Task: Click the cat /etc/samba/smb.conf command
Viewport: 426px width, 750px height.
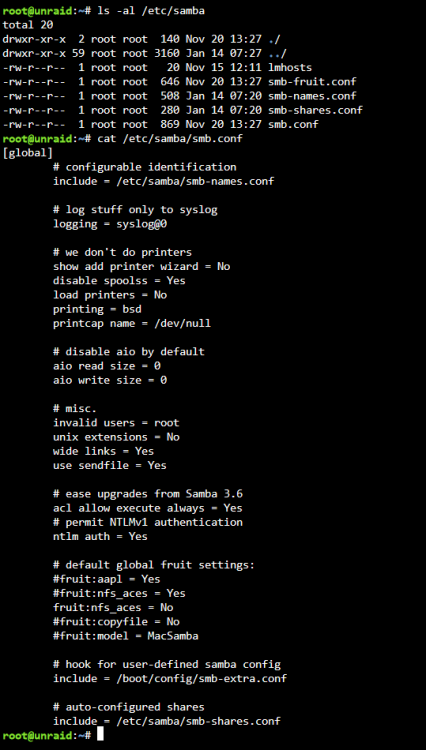Action: 170,139
